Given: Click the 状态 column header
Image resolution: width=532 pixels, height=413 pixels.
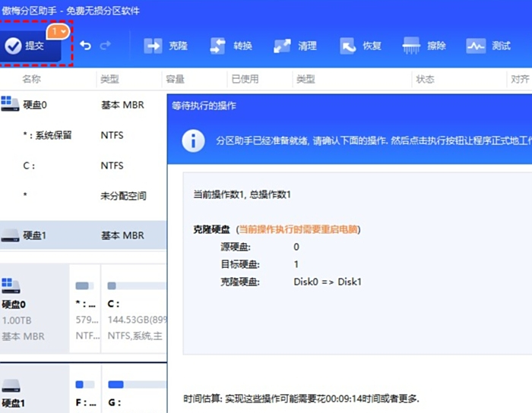Looking at the screenshot, I should [425, 79].
